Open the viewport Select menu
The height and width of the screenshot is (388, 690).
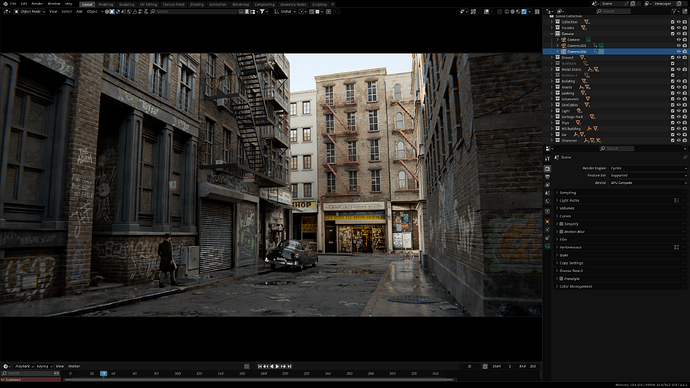(66, 11)
